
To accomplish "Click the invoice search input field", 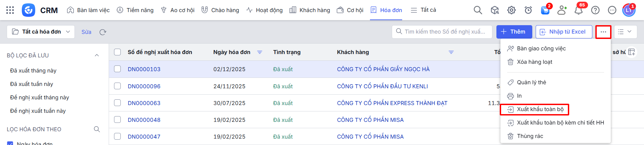I will (444, 32).
